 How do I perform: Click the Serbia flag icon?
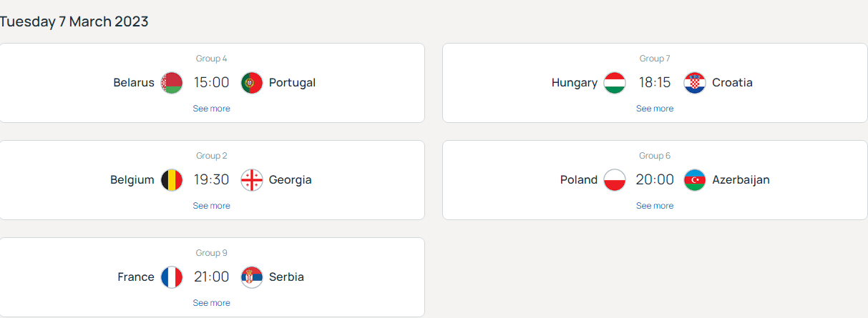[x=252, y=277]
